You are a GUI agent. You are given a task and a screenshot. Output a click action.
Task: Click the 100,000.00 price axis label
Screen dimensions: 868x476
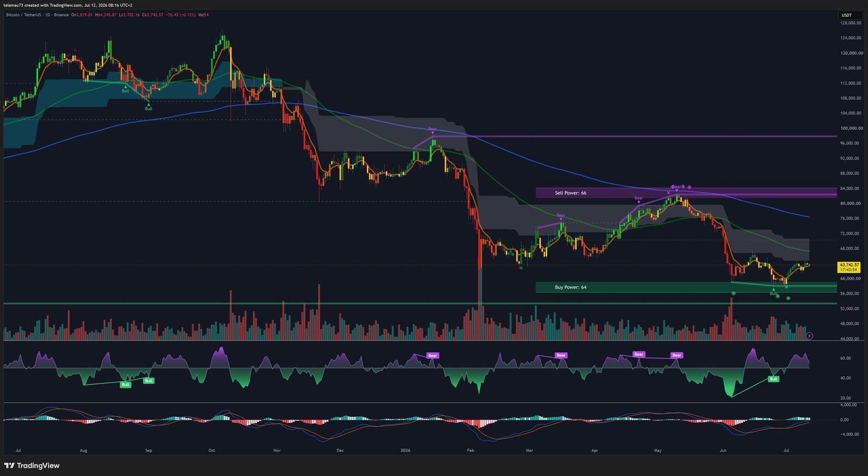click(x=851, y=128)
